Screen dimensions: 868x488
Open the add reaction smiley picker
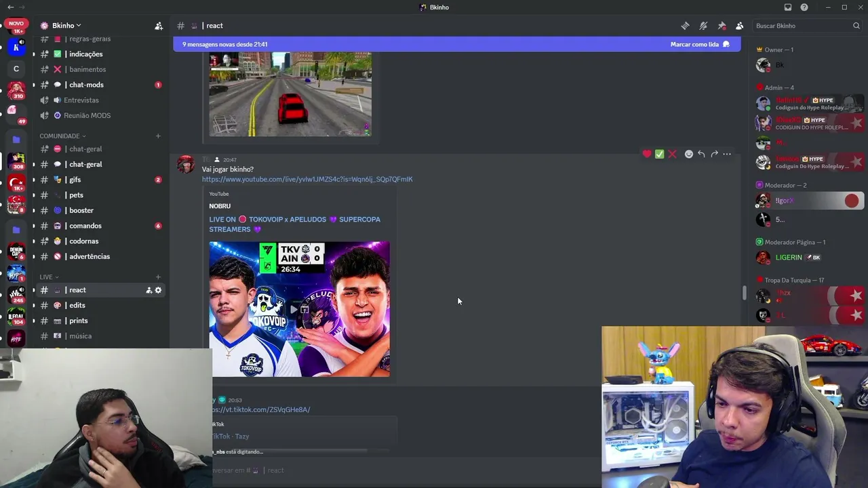point(689,154)
